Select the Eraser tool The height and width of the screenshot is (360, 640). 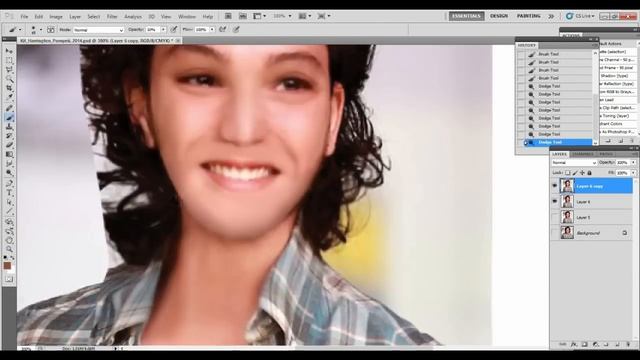[9, 145]
